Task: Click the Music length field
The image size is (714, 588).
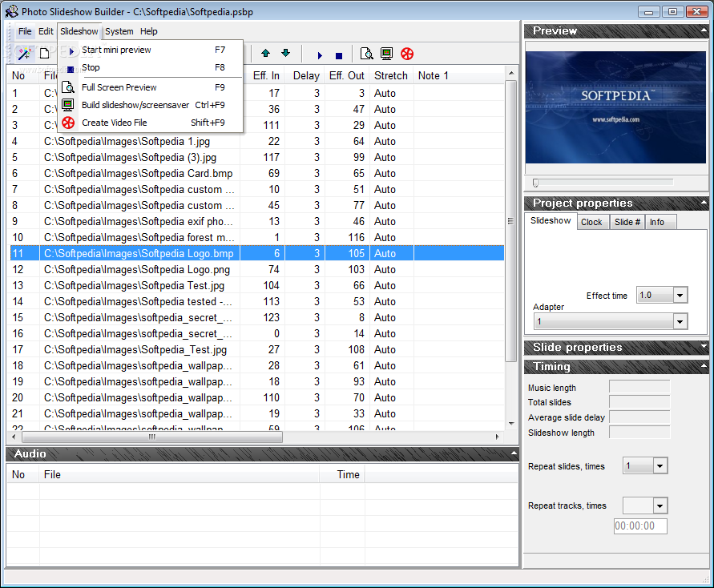Action: point(639,387)
